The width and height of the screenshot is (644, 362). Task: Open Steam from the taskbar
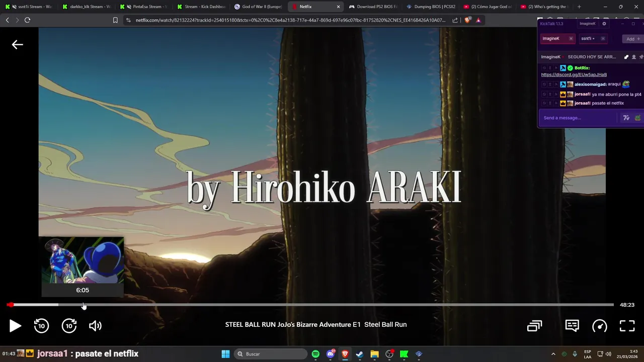(x=360, y=354)
